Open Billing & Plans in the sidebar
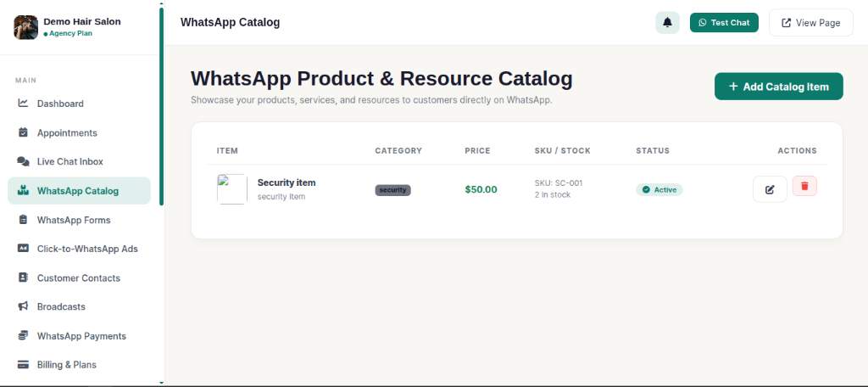This screenshot has width=868, height=387. tap(79, 365)
